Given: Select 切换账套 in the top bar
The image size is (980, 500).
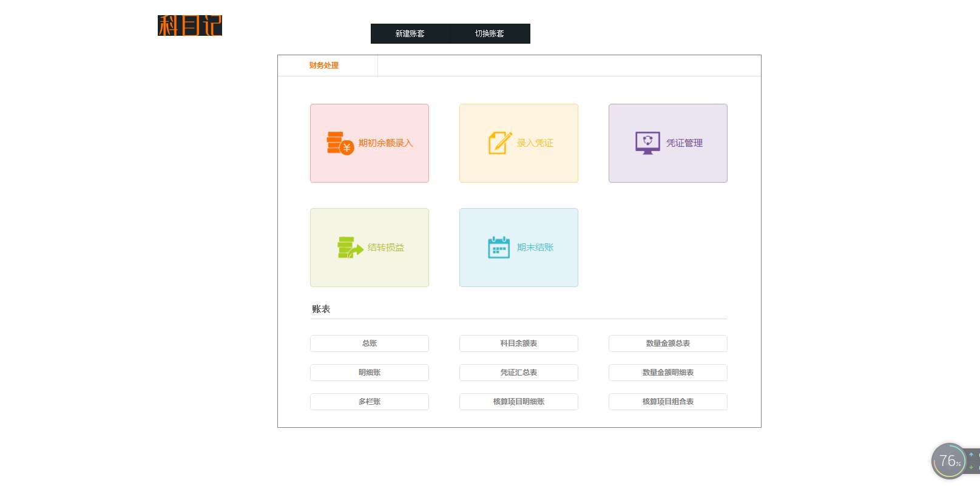Looking at the screenshot, I should click(490, 34).
